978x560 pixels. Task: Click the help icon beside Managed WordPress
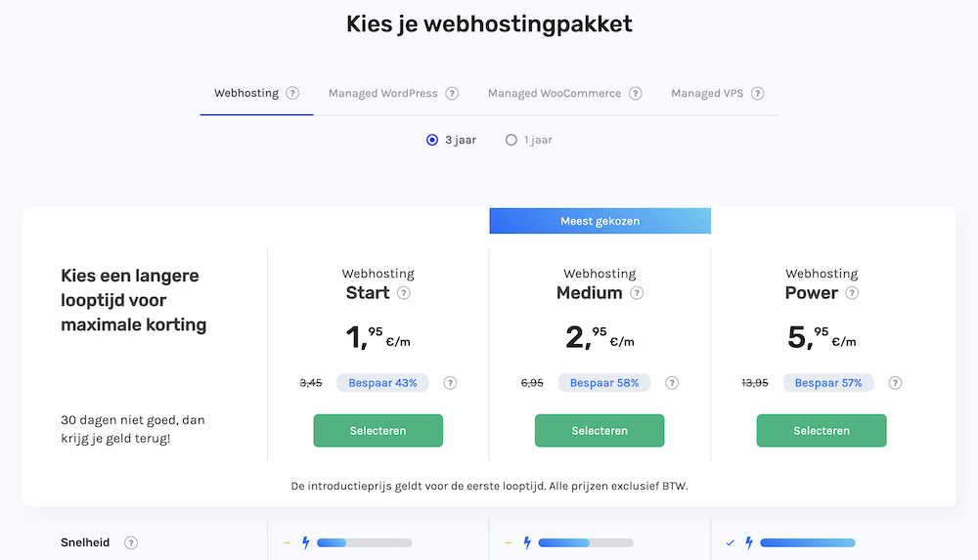[452, 94]
